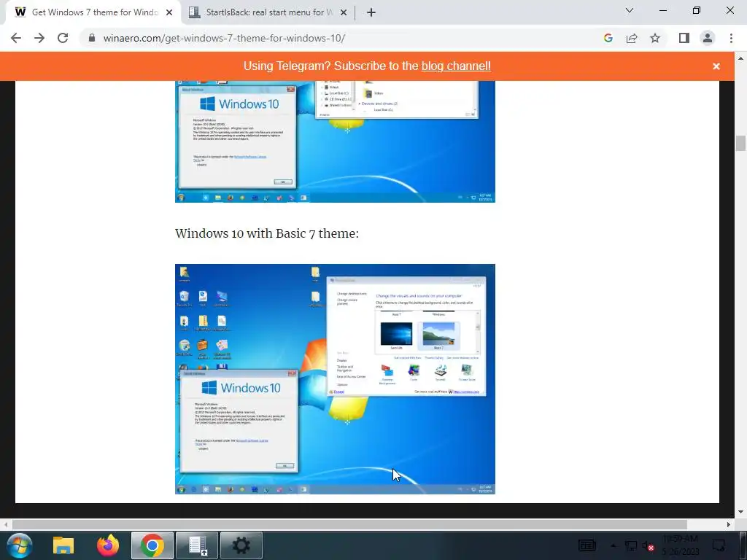
Task: Click the horizontal scrollbar thumb
Action: click(349, 524)
